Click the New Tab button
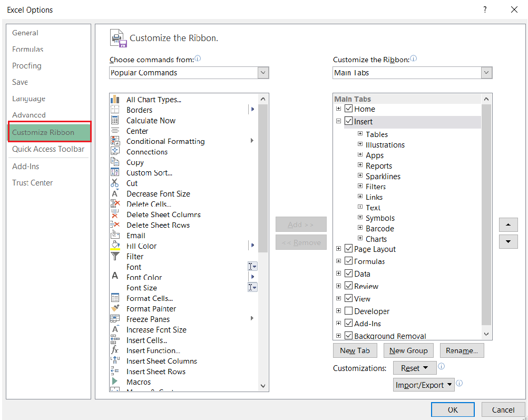Viewport: 528px width, 420px height. (355, 350)
